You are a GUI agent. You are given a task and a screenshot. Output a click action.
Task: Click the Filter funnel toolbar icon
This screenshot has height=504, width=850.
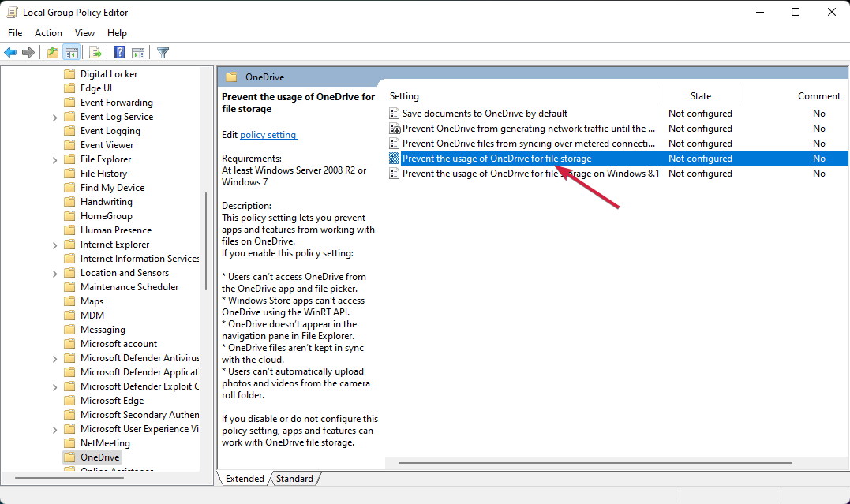point(163,53)
